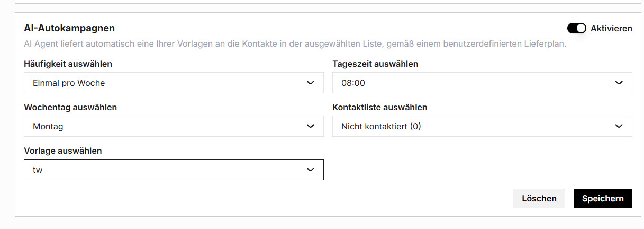This screenshot has width=644, height=229.
Task: Click the 'Kontaktliste auswählen' label
Action: coord(379,107)
